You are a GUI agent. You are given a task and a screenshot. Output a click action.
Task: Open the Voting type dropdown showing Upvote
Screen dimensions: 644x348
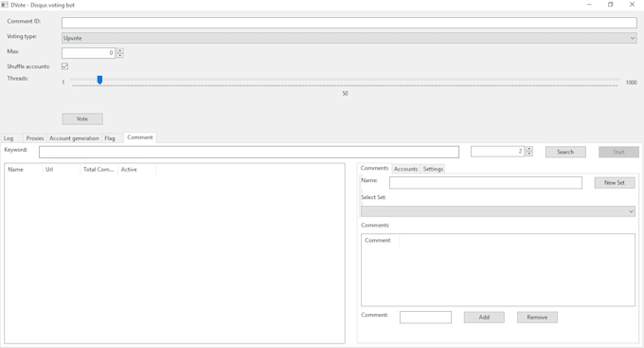(x=349, y=38)
